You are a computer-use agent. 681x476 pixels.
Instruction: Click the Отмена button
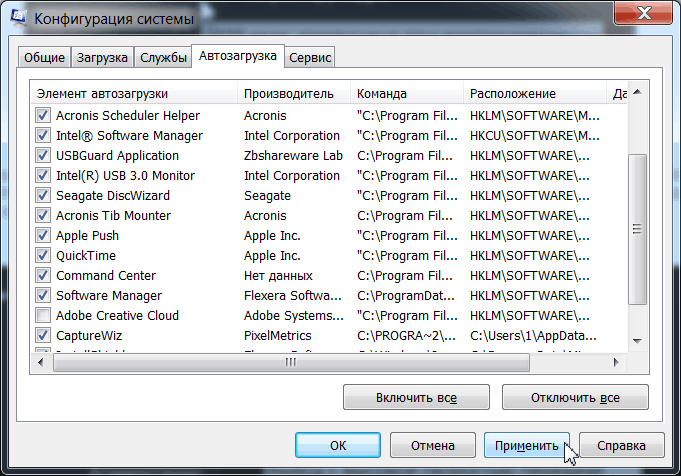point(433,445)
